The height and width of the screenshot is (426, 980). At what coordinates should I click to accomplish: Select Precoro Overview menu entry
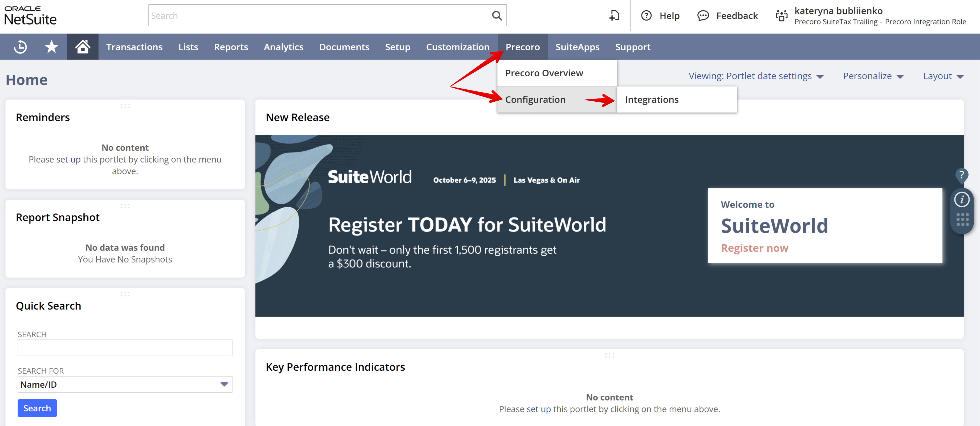pyautogui.click(x=557, y=73)
